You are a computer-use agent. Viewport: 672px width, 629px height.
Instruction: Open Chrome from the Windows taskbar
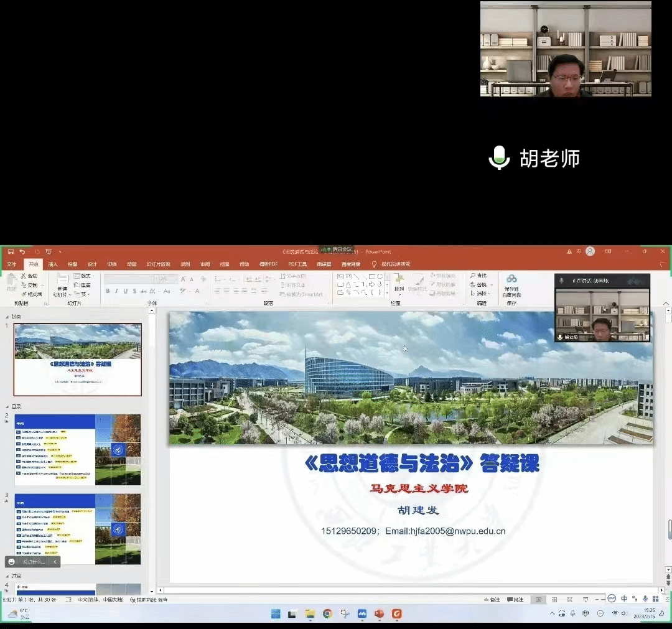[327, 614]
